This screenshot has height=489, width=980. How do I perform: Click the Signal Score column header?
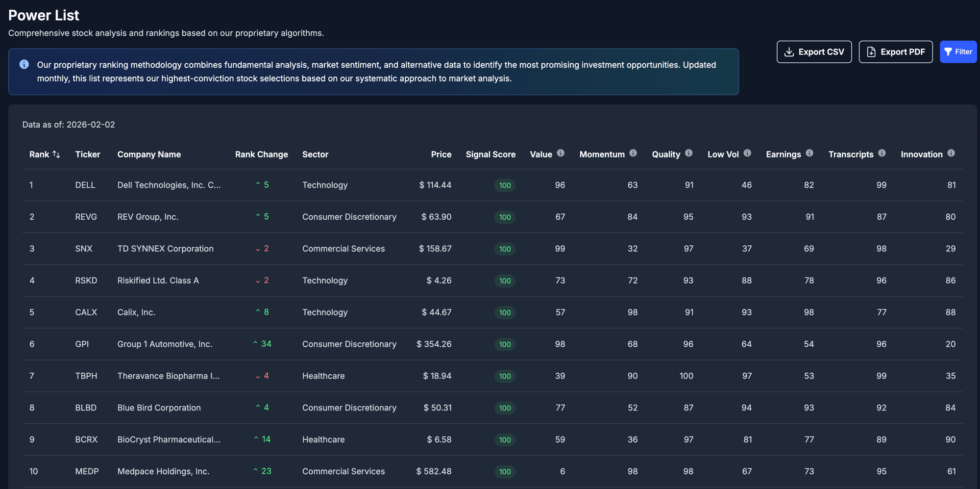click(x=490, y=154)
